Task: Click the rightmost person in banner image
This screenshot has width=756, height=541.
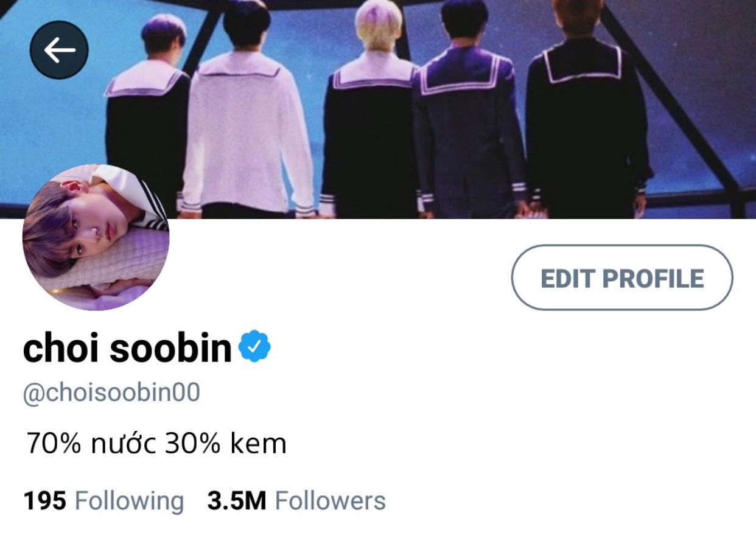Action: pyautogui.click(x=586, y=110)
